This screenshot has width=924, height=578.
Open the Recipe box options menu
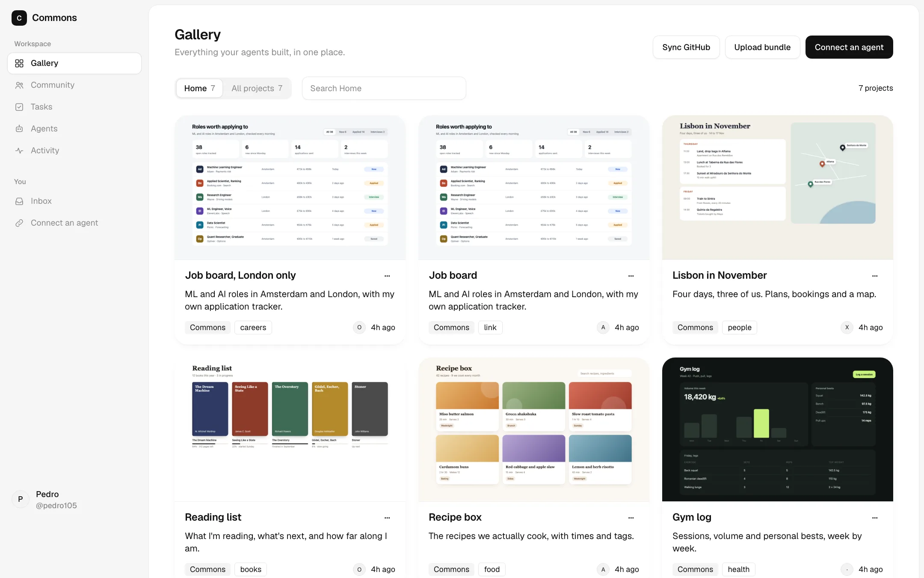click(x=631, y=518)
